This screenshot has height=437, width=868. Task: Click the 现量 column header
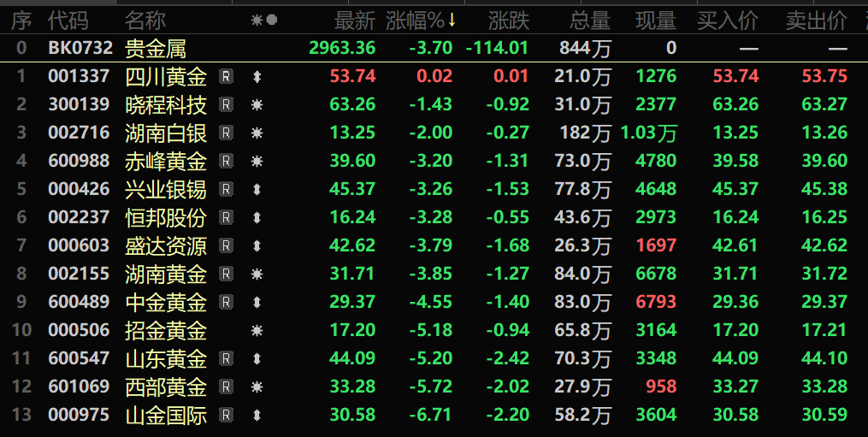[655, 20]
